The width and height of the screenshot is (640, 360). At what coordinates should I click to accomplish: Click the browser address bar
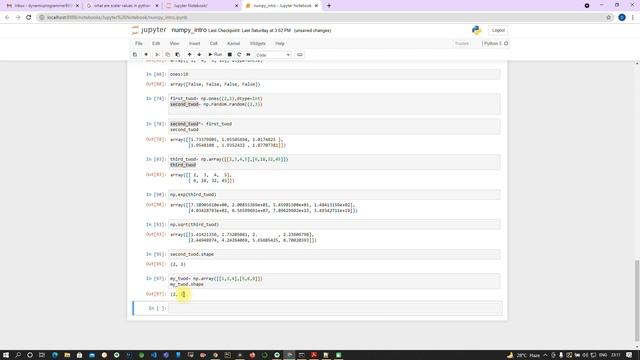point(322,18)
